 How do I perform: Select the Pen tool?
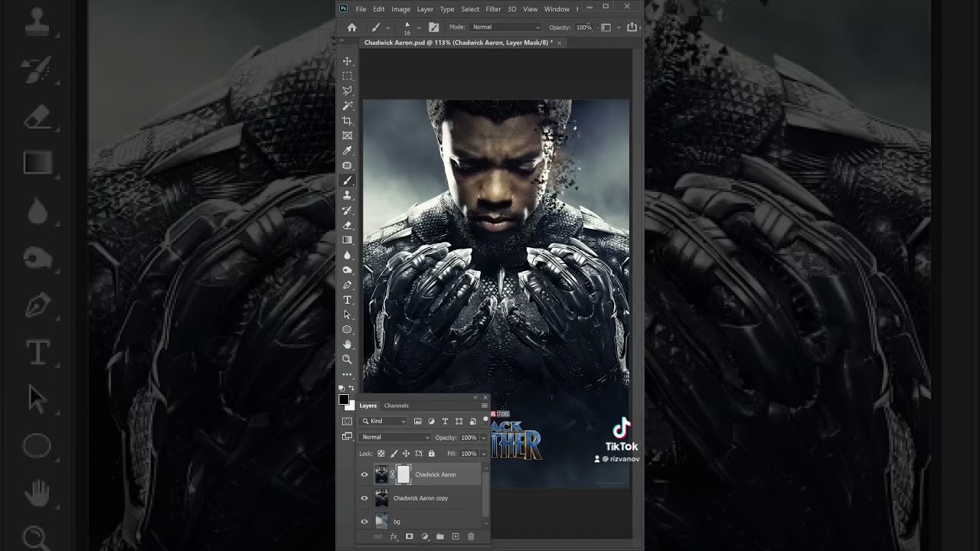(347, 285)
